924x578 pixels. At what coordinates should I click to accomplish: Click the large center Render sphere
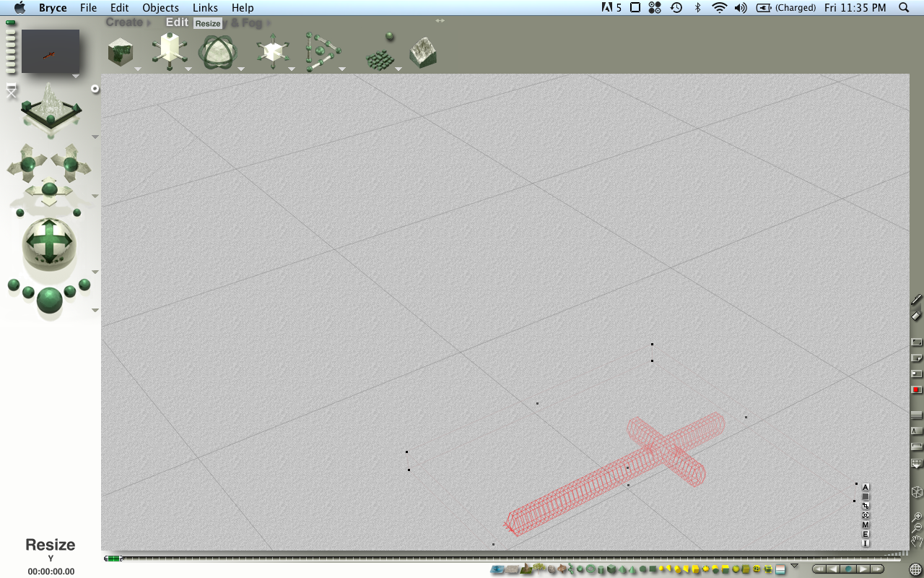pos(49,299)
